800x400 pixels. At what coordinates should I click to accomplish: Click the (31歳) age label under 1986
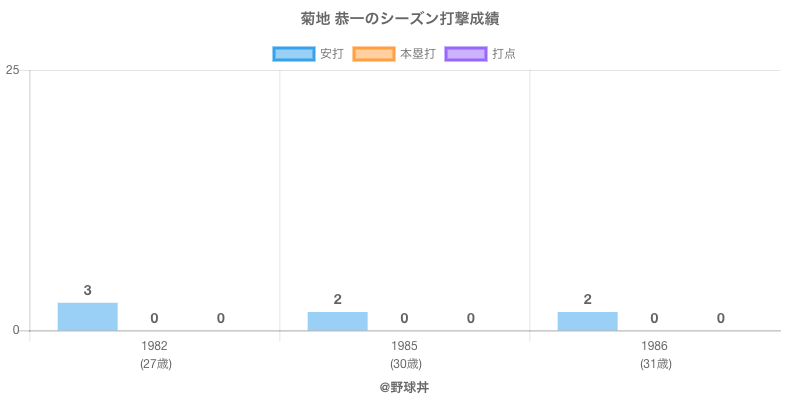[x=655, y=364]
